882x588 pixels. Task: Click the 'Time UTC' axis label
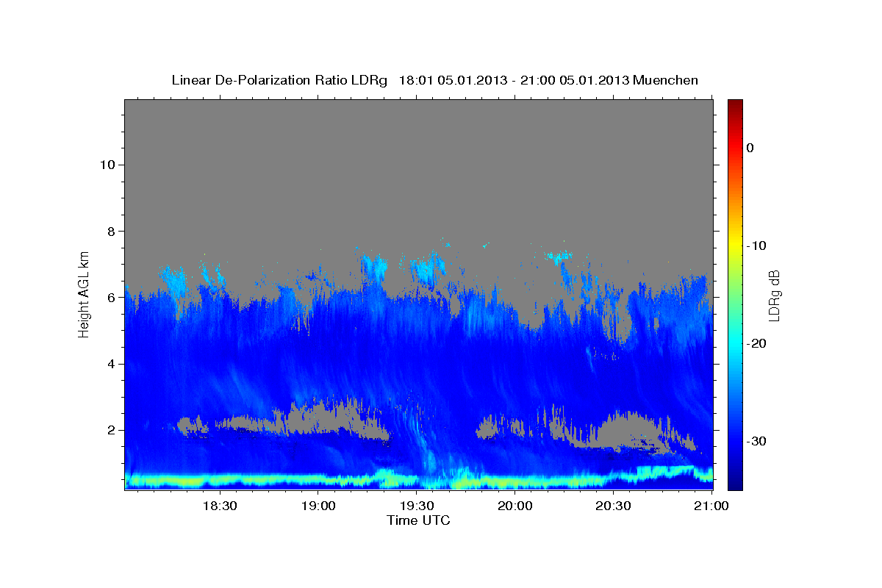(x=418, y=520)
